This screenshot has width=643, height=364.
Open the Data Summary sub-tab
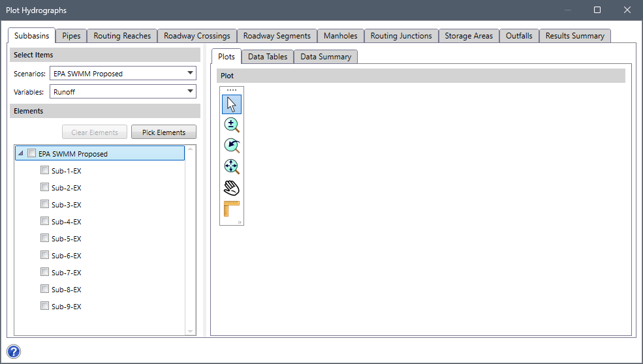[x=326, y=57]
